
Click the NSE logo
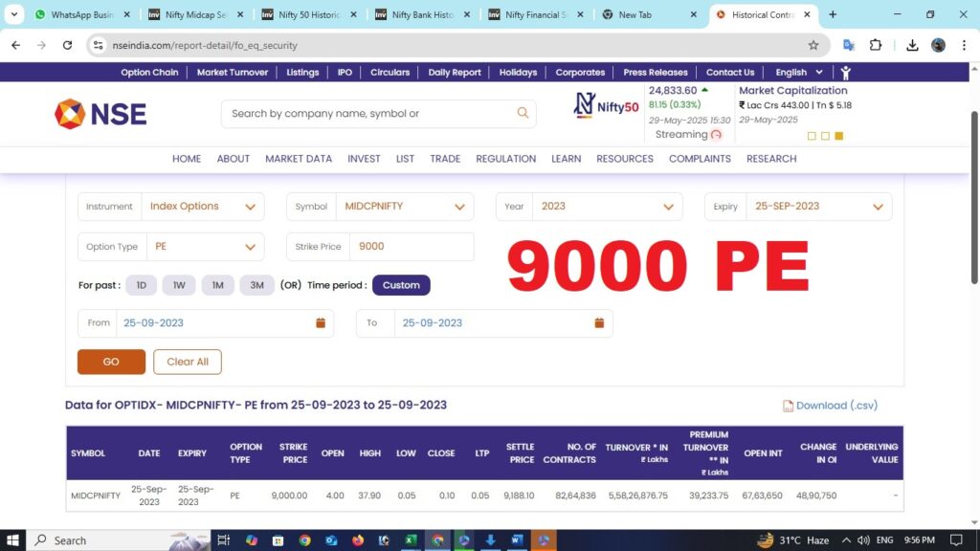(101, 114)
